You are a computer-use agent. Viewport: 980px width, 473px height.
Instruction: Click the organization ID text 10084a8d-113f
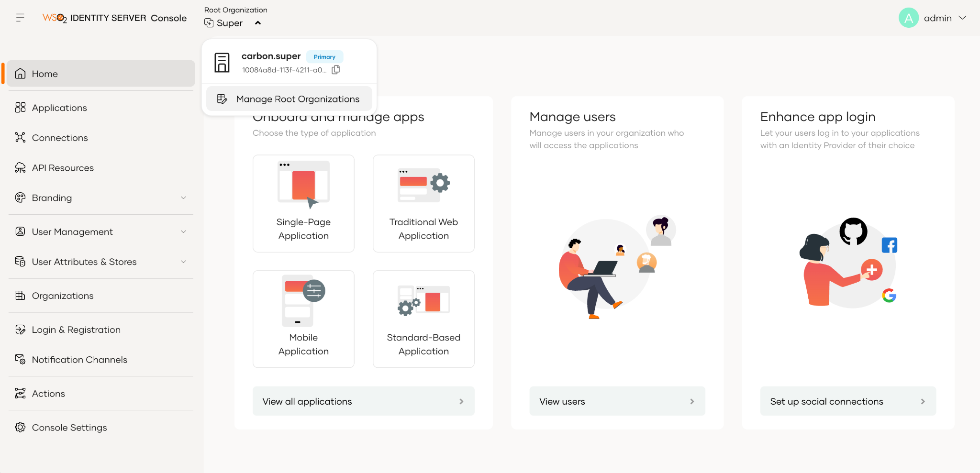click(284, 70)
